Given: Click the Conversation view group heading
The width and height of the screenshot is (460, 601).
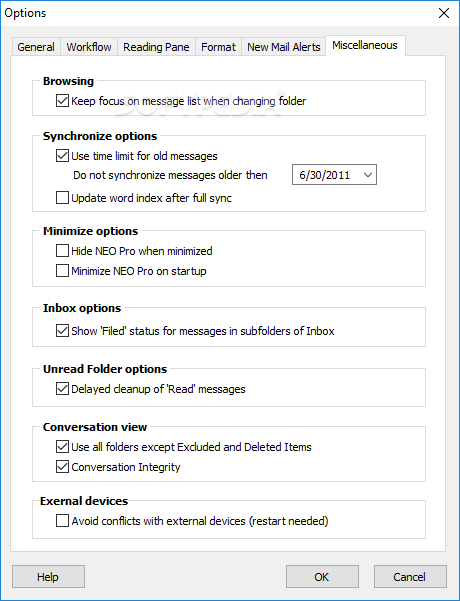Looking at the screenshot, I should click(95, 427).
